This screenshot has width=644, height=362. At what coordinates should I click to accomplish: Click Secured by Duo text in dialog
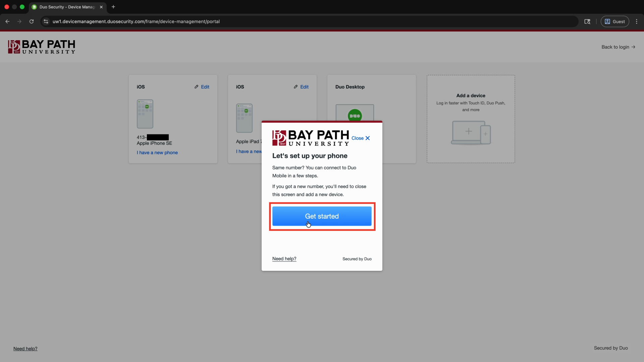[x=357, y=259]
